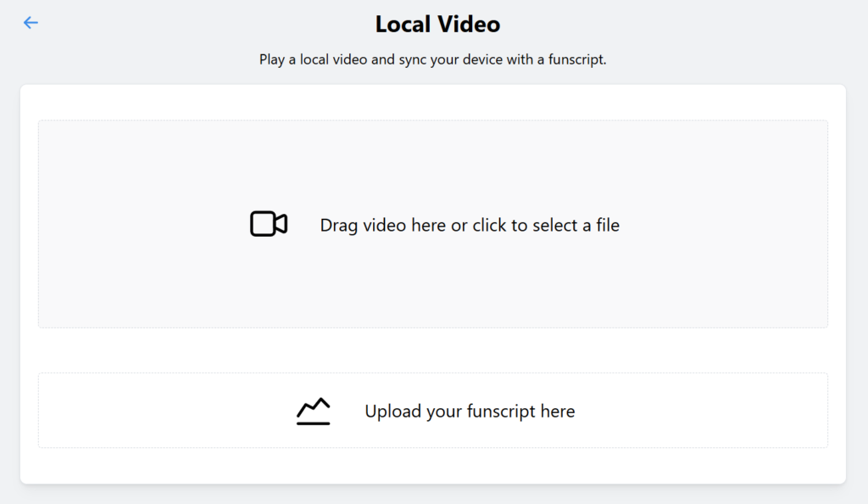Click the funscript line chart icon
868x504 pixels.
pyautogui.click(x=313, y=411)
